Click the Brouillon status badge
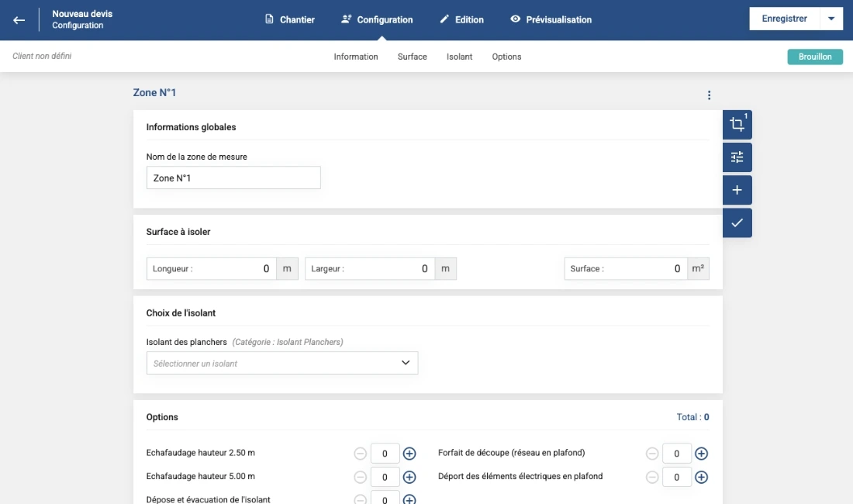The image size is (853, 504). (815, 57)
